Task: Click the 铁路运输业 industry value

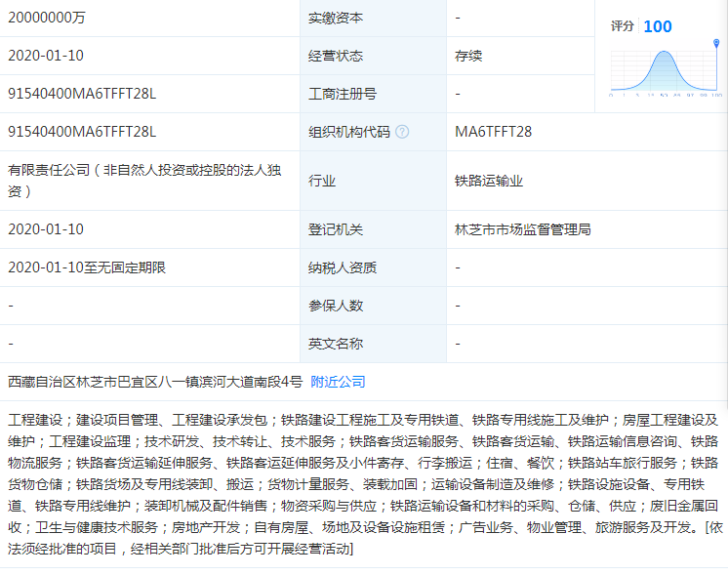Action: [x=489, y=181]
